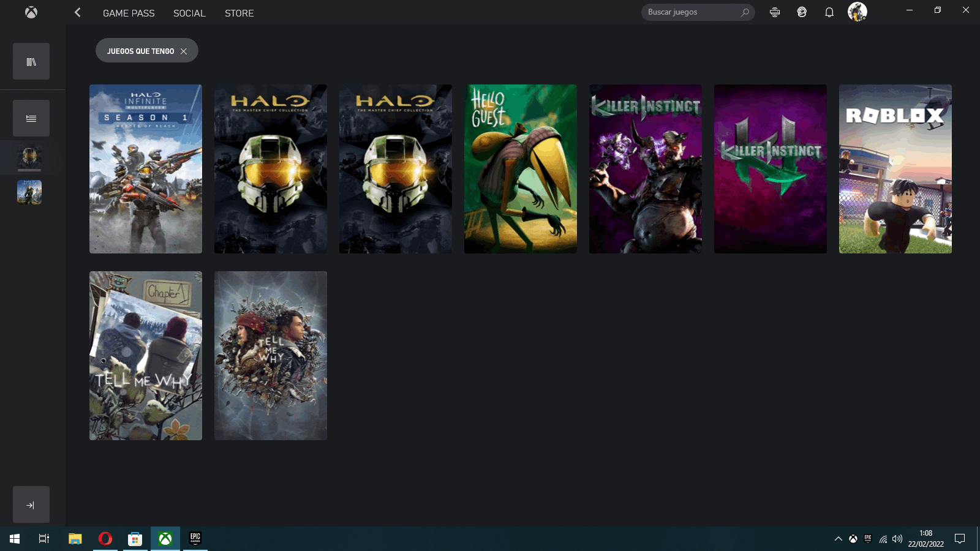Open Killer Instinct tile with monster art

pyautogui.click(x=646, y=169)
